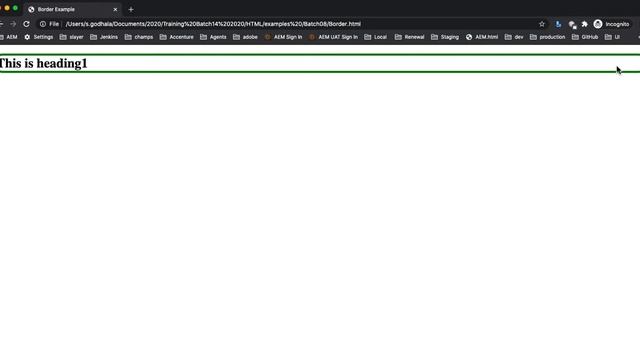The height and width of the screenshot is (360, 640).
Task: Open the AEM.html bookmark
Action: [482, 37]
